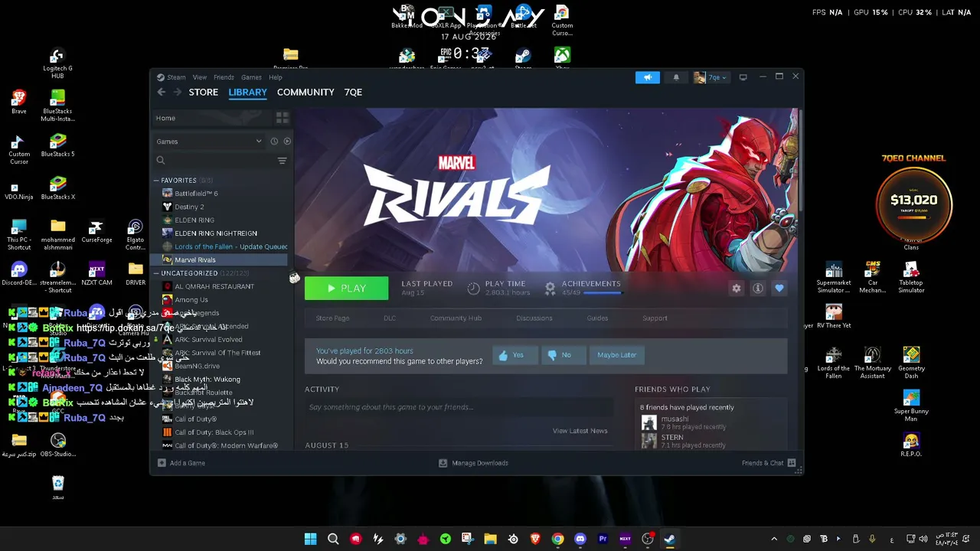The height and width of the screenshot is (551, 980).
Task: Open the Guides link
Action: pos(597,318)
